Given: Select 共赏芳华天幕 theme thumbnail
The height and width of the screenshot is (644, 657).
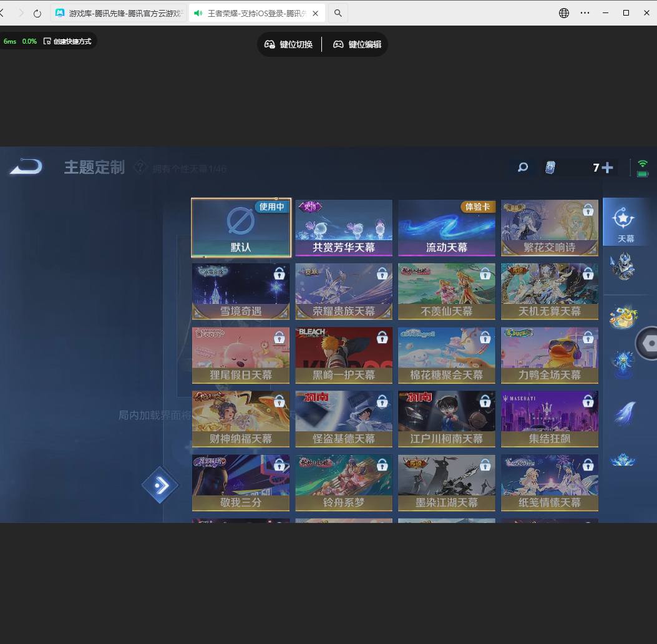Looking at the screenshot, I should (344, 228).
